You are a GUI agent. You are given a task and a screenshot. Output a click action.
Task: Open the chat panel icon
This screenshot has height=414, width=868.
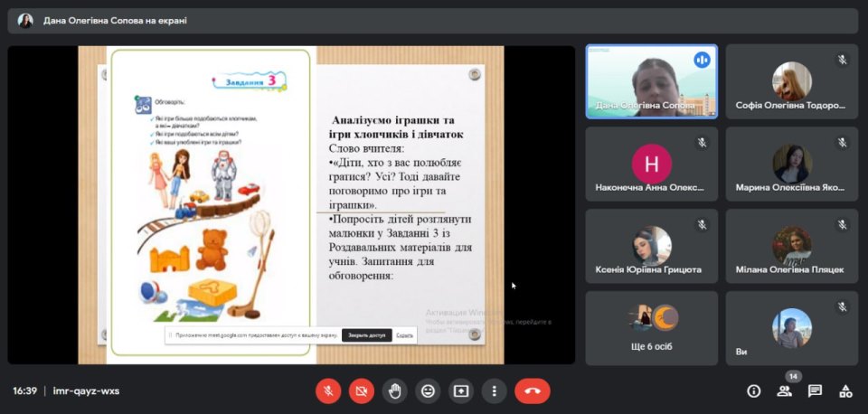coord(815,391)
